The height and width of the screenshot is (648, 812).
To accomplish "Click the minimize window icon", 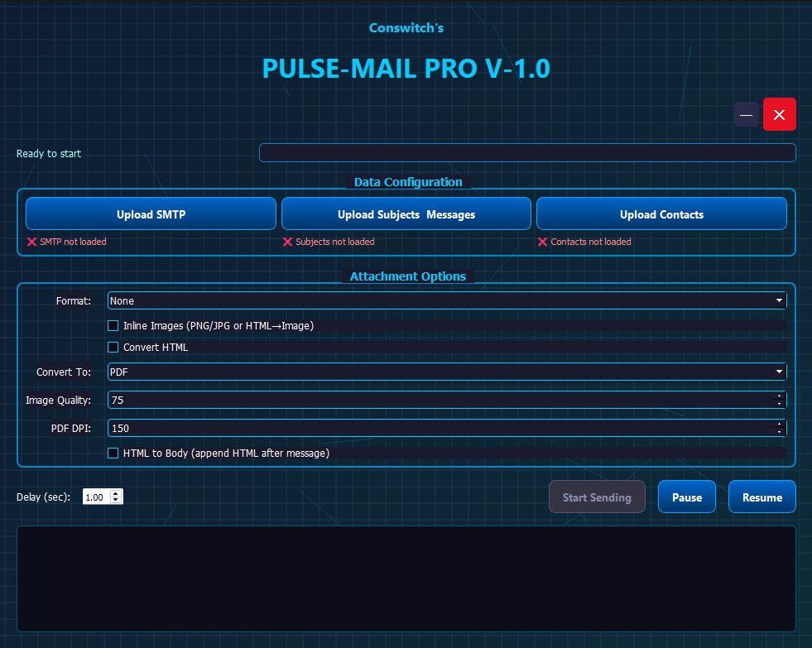I will pos(746,115).
